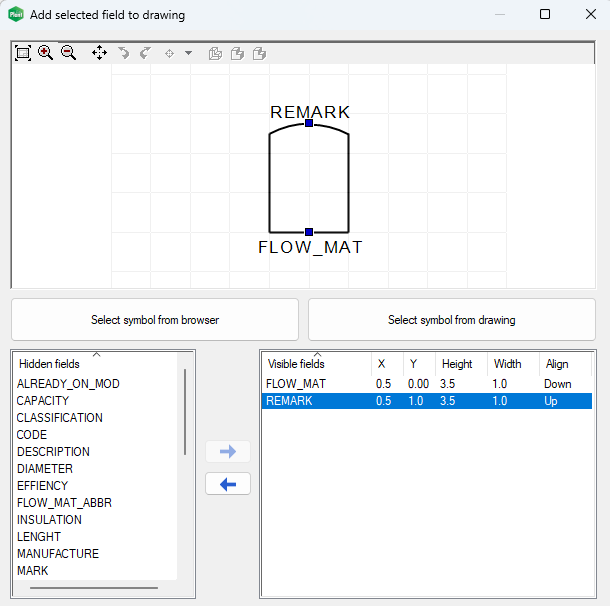610x606 pixels.
Task: Click the zoom out magnifier
Action: (68, 53)
